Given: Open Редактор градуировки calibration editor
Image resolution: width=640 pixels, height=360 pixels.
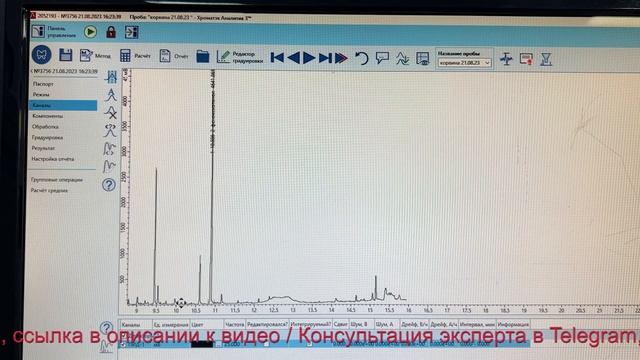Looking at the screenshot, I should click(x=240, y=57).
